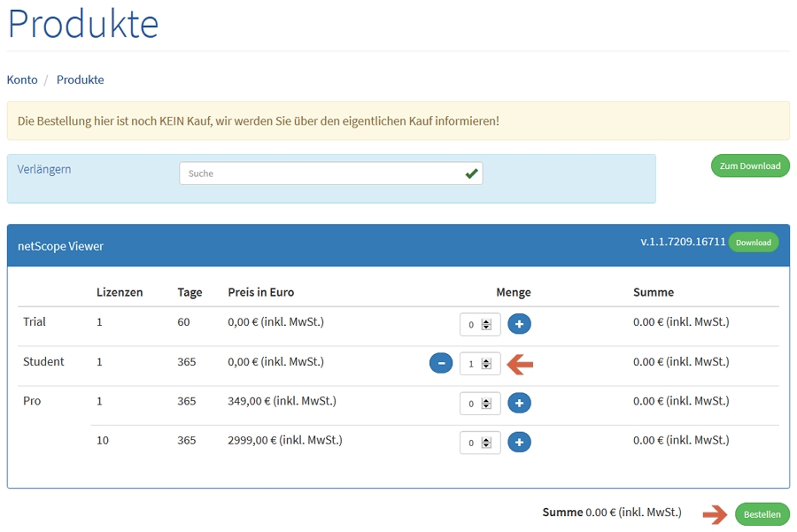Screen dimensions: 797x532
Task: Select the Pro row label
Action: point(32,401)
